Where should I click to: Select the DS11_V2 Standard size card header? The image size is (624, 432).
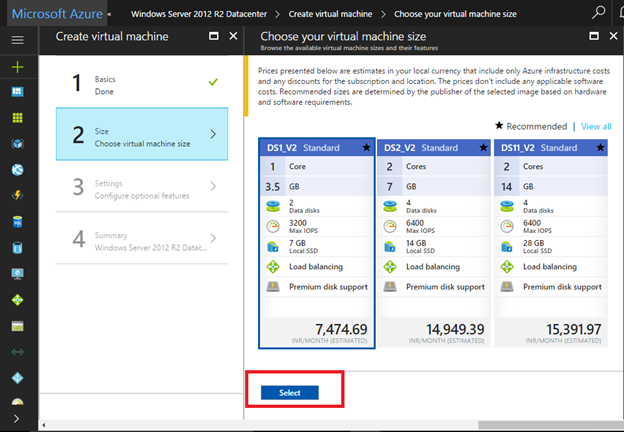point(551,148)
